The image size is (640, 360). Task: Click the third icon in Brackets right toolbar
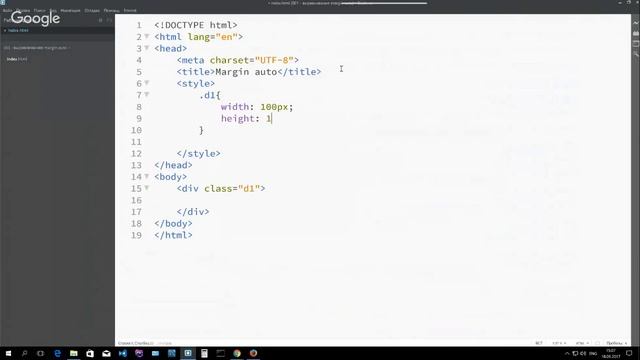tap(636, 44)
